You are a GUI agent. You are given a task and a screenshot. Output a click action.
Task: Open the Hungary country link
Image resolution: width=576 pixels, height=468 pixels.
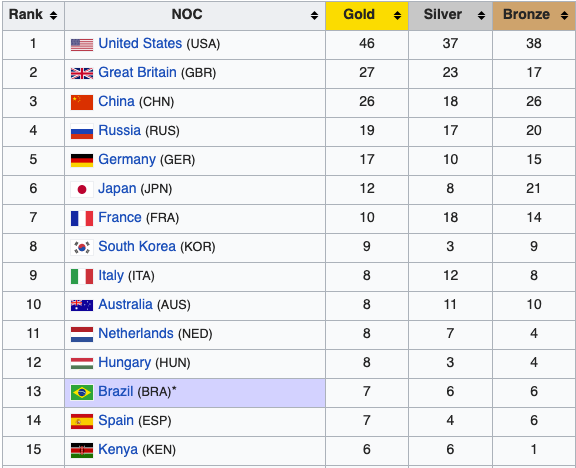125,363
